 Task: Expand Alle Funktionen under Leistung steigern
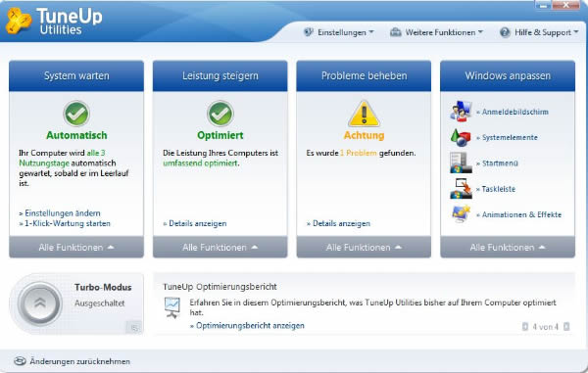(x=220, y=247)
